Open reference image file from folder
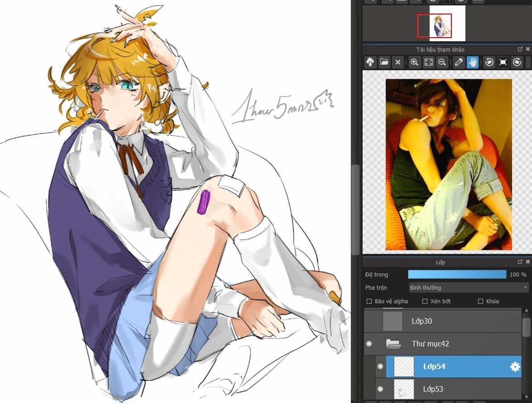Image resolution: width=532 pixels, height=403 pixels. pos(384,62)
